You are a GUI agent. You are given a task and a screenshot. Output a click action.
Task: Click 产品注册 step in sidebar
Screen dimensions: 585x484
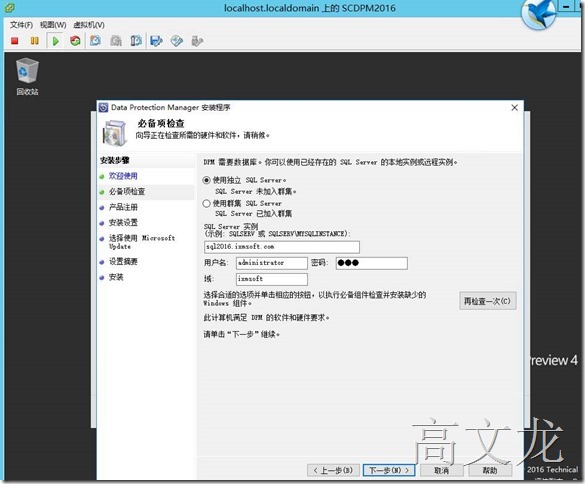point(123,207)
